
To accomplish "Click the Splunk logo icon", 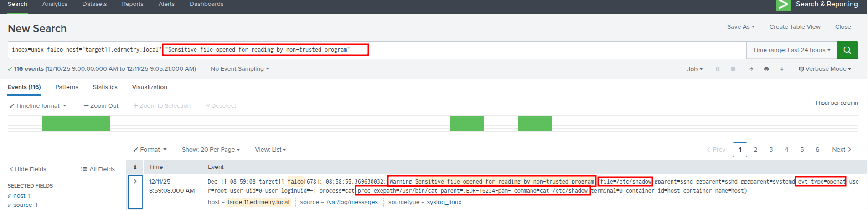I will tap(783, 5).
